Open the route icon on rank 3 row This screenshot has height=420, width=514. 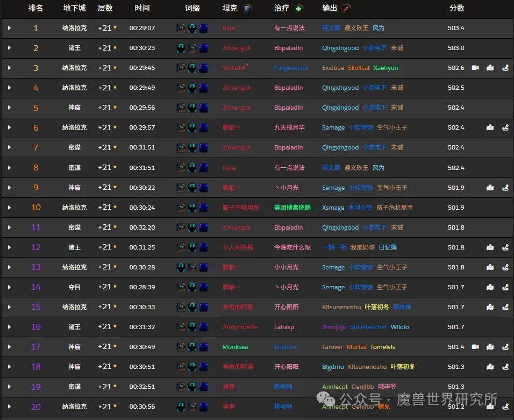pyautogui.click(x=505, y=68)
